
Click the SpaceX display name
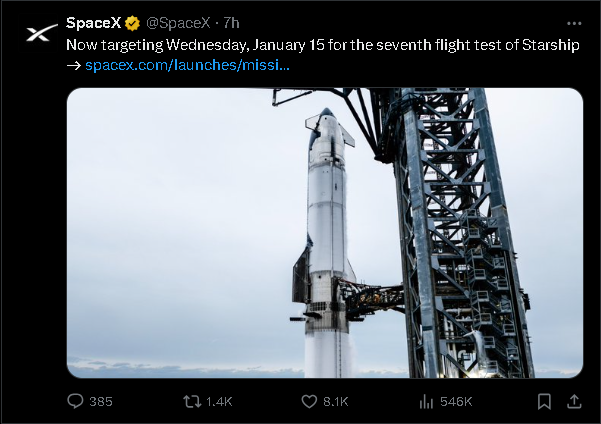tap(93, 23)
